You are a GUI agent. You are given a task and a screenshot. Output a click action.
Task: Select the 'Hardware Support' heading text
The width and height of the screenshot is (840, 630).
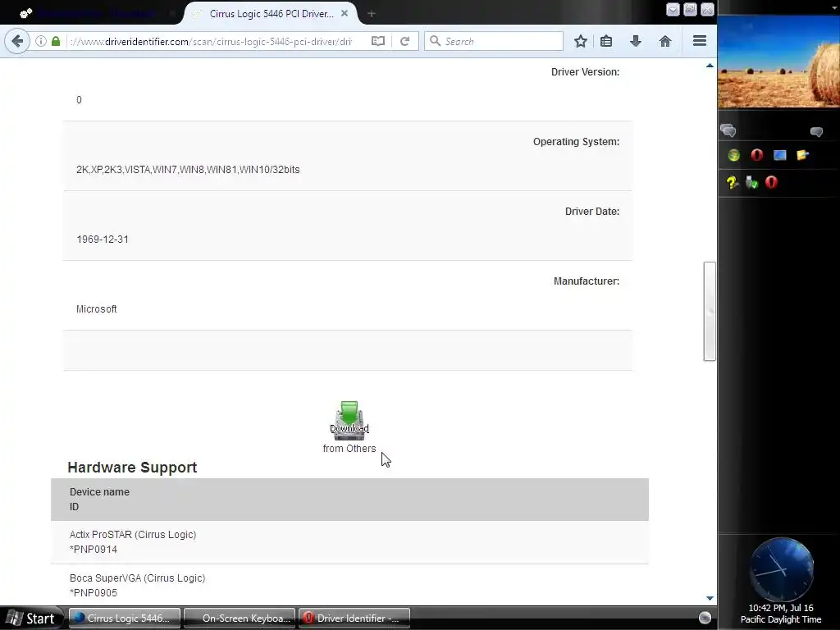(x=132, y=467)
